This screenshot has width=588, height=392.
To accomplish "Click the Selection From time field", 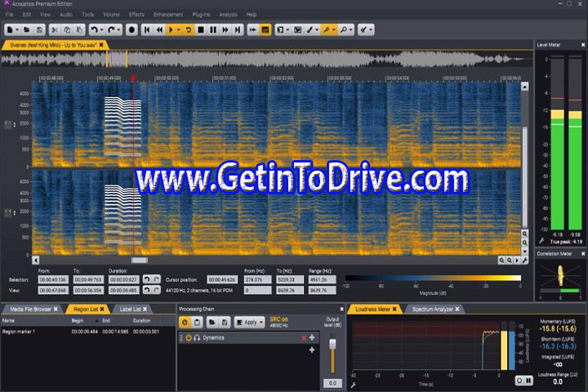I will coord(53,280).
